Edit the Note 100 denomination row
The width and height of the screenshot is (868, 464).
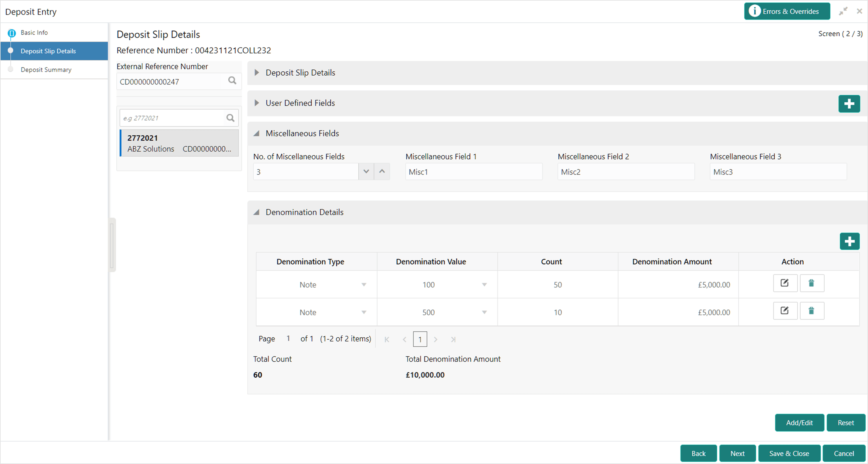(785, 283)
